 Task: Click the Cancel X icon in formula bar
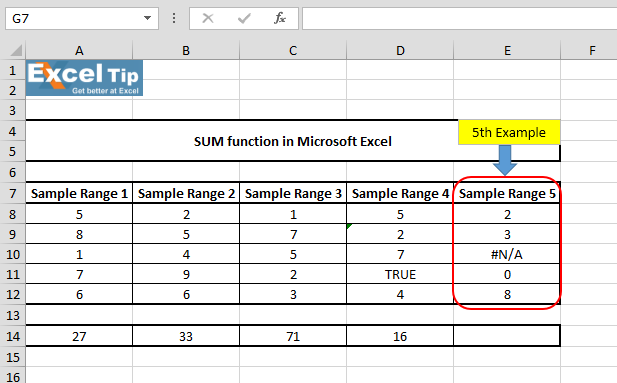208,18
